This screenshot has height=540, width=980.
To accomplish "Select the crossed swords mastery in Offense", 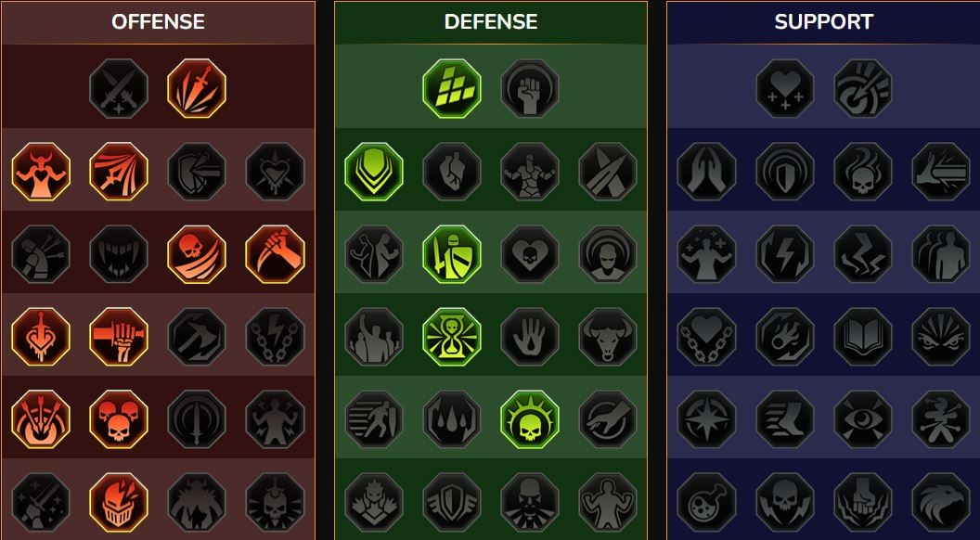I will pyautogui.click(x=119, y=89).
